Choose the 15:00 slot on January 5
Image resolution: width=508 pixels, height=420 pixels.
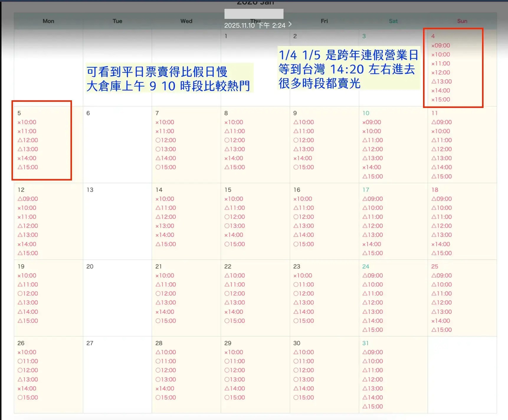(28, 167)
